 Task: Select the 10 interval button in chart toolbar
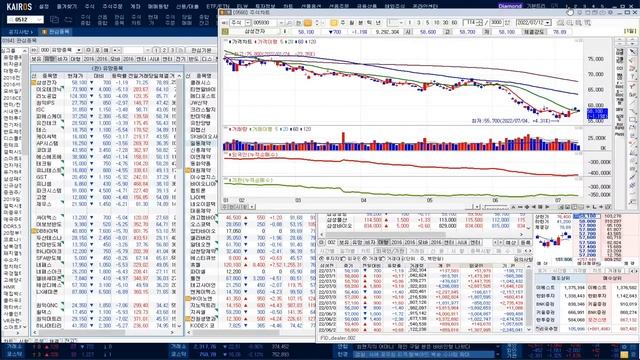coord(436,23)
